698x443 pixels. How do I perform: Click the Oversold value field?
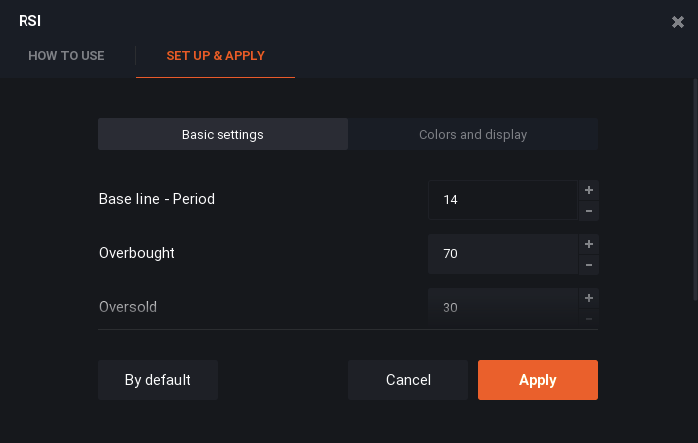502,306
